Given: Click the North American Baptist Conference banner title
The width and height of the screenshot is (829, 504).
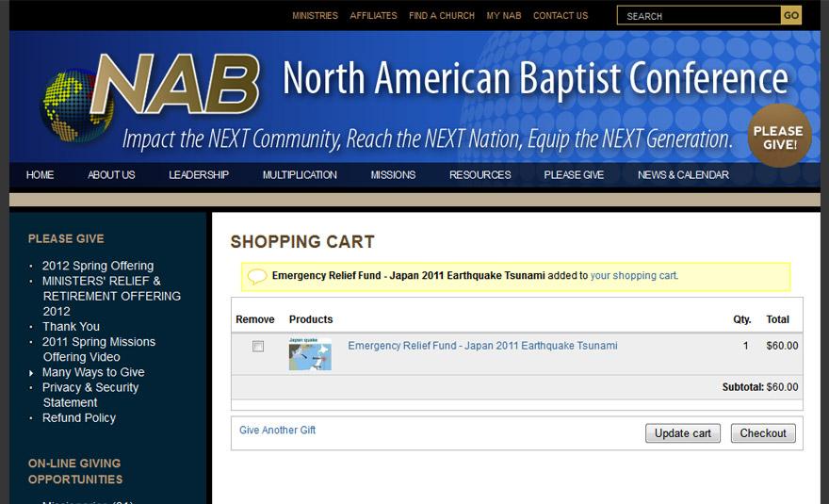Looking at the screenshot, I should pyautogui.click(x=536, y=78).
